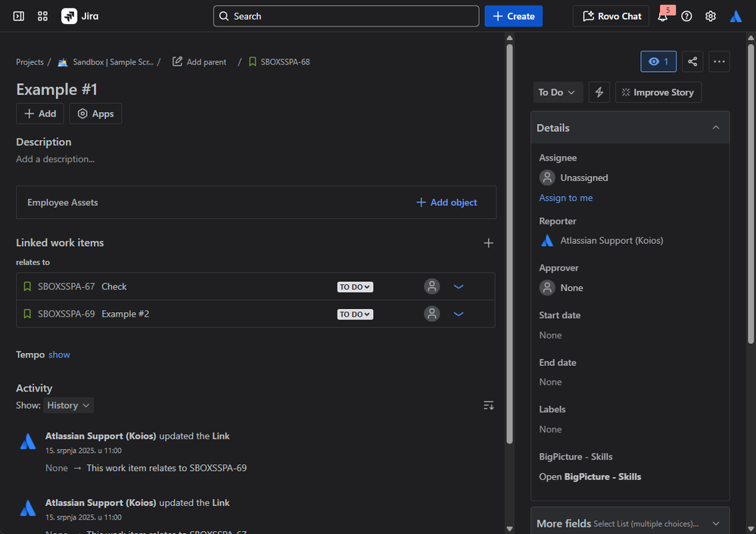This screenshot has width=756, height=534.
Task: Click the activity sort order icon
Action: pyautogui.click(x=488, y=405)
